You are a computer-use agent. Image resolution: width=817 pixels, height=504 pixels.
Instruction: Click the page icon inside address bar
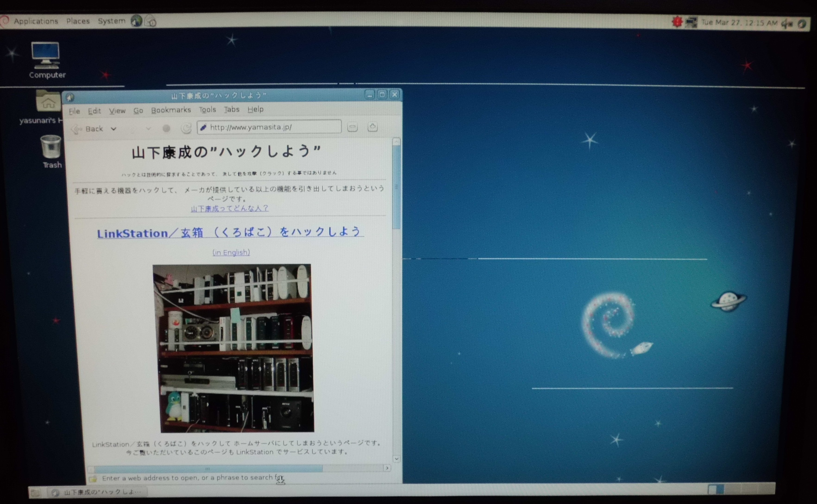tap(203, 127)
